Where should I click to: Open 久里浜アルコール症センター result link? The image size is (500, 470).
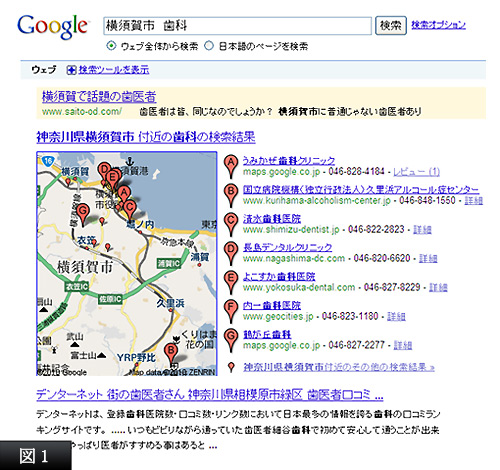coord(361,190)
